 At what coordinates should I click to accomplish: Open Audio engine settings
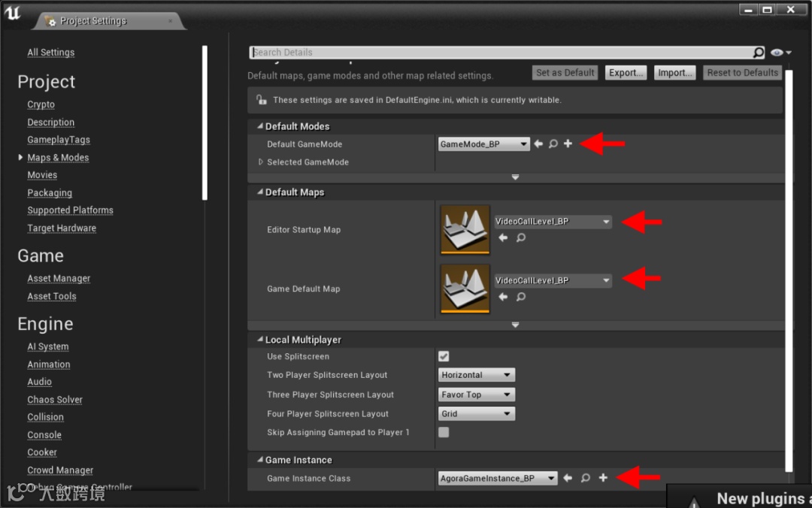(39, 382)
